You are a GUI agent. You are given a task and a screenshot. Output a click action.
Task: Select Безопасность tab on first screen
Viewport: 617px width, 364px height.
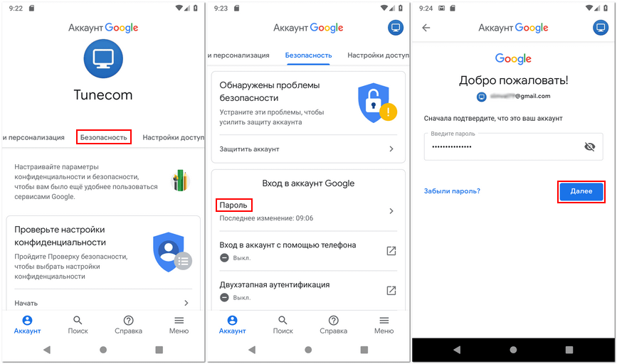[x=103, y=137]
